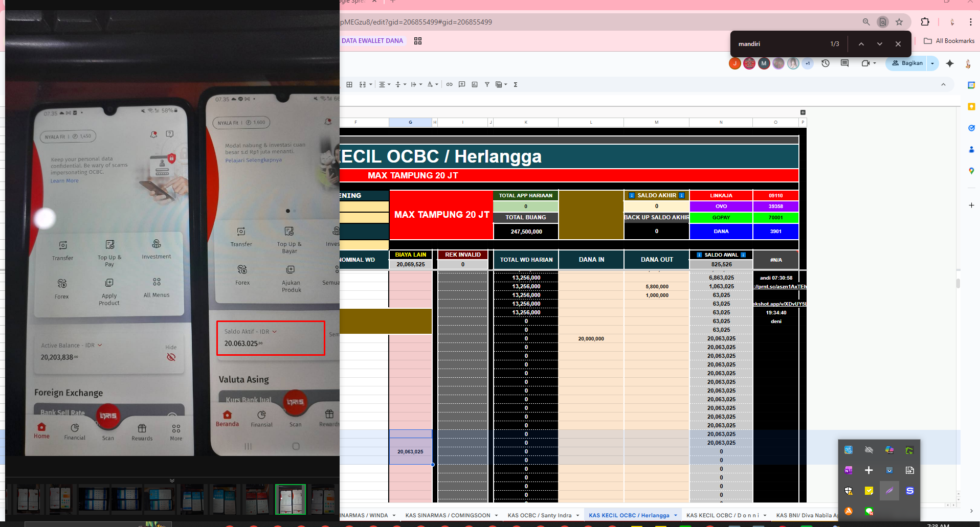
Task: Switch to KAS OCBC / Santy Indra sheet
Action: (x=539, y=515)
